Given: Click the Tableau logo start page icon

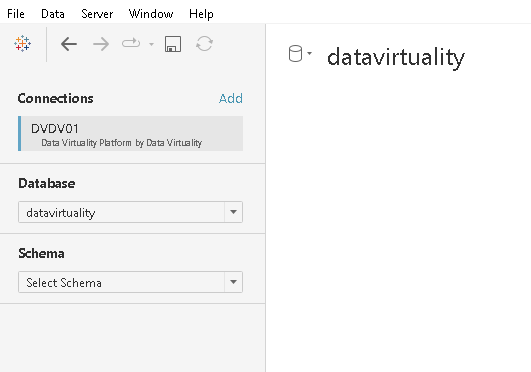Looking at the screenshot, I should (23, 43).
